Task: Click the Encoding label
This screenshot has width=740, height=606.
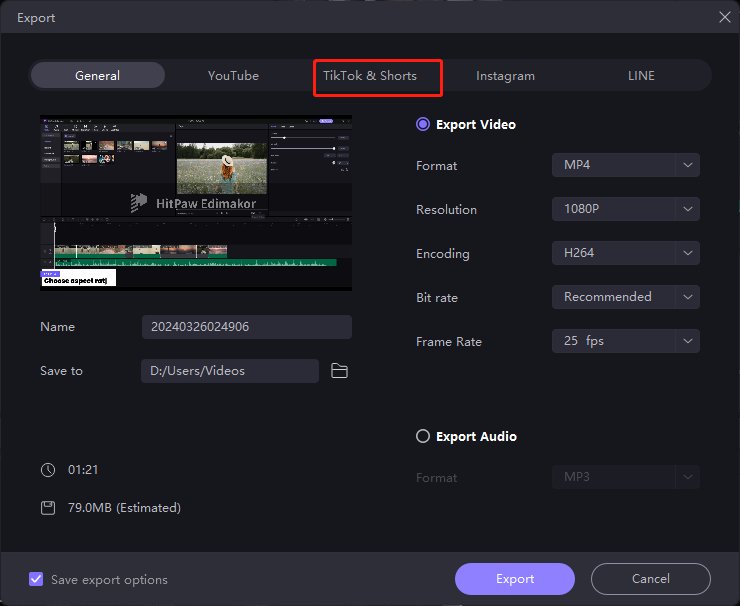Action: pos(443,254)
